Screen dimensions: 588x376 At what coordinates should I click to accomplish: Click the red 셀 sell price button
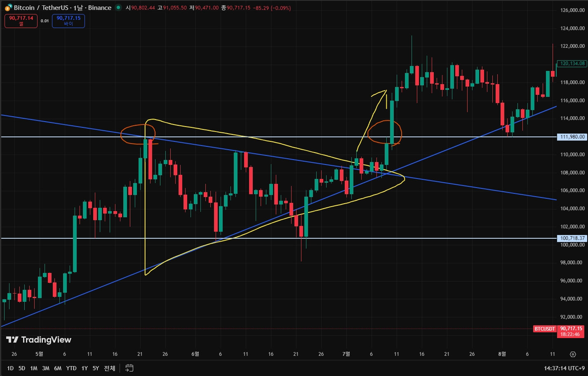21,21
